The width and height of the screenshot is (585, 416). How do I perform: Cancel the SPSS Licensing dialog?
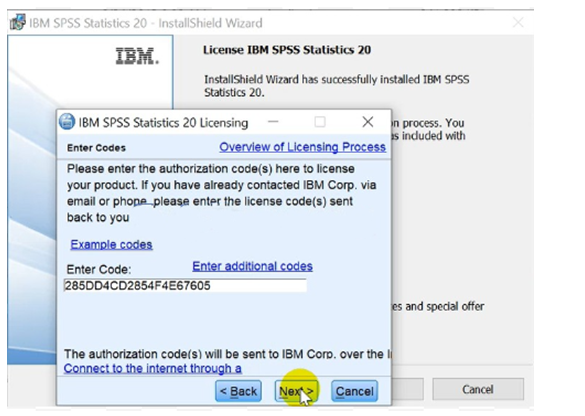pos(354,391)
